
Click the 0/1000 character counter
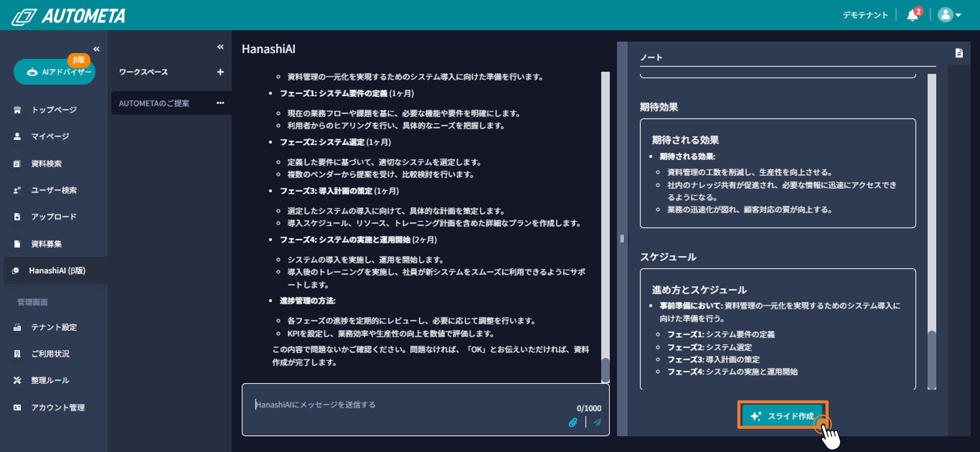coord(589,408)
